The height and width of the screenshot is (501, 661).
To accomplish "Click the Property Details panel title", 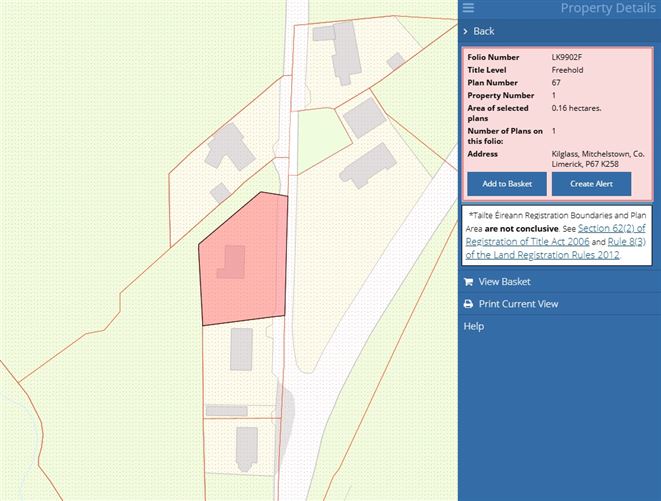I will 607,9.
